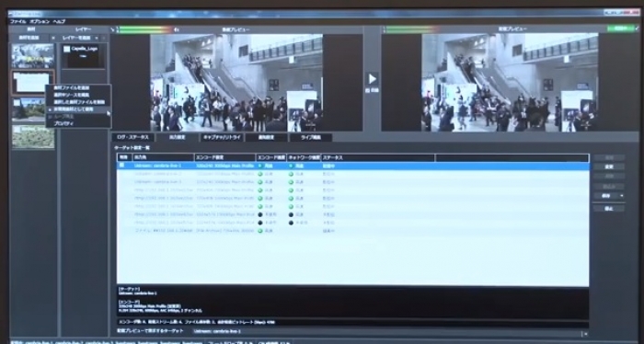This screenshot has height=344, width=644.
Task: Open the 保存 dropdown button
Action: 609,196
